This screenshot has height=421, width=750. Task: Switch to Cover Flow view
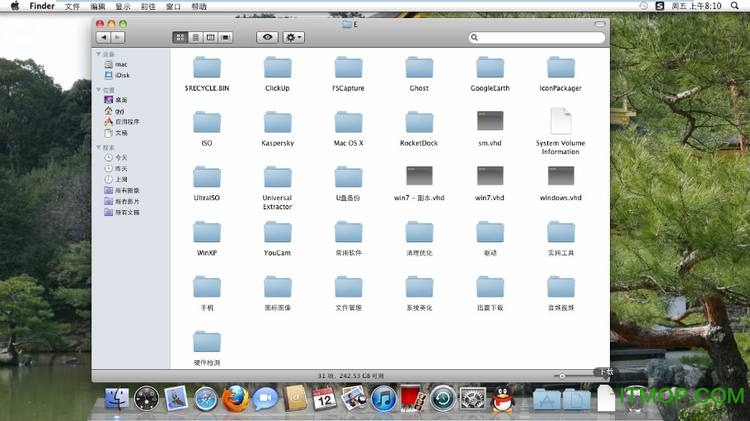point(226,37)
